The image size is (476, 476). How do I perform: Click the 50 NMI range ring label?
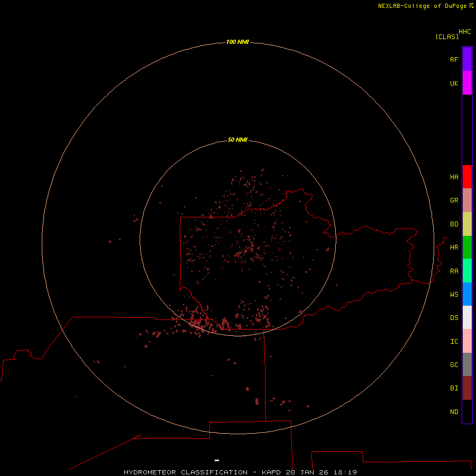(x=237, y=140)
